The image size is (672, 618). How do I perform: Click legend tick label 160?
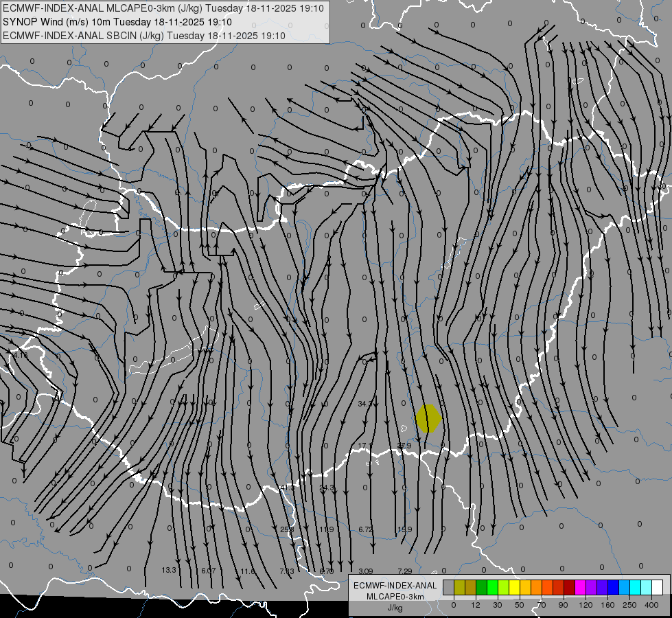607,605
